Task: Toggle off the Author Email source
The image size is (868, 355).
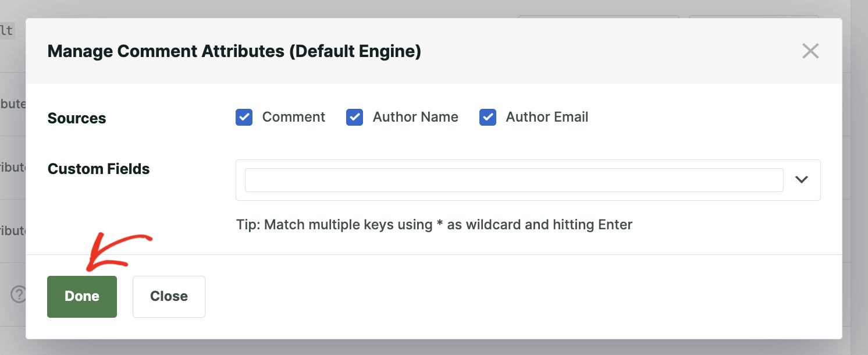Action: coord(488,117)
